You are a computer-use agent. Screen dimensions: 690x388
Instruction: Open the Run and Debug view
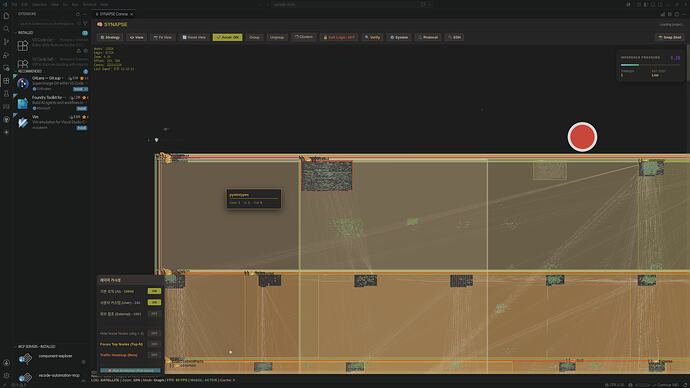6,55
